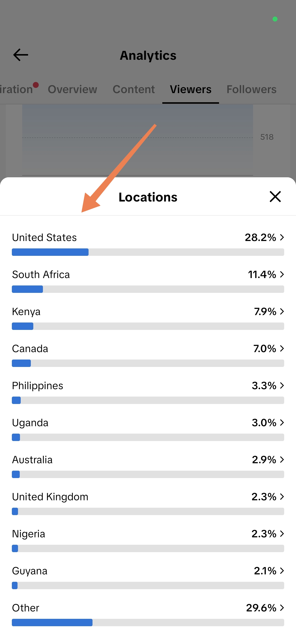
Task: Switch to the Overview tab
Action: (73, 89)
